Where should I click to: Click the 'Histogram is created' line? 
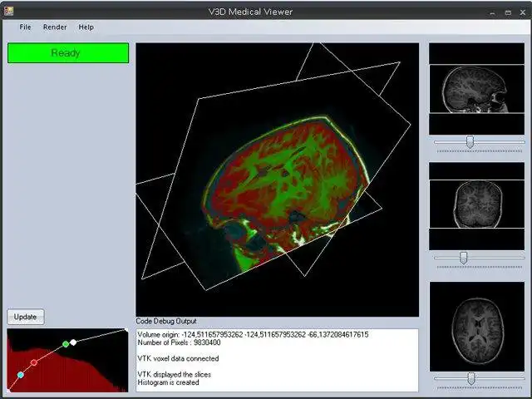168,382
